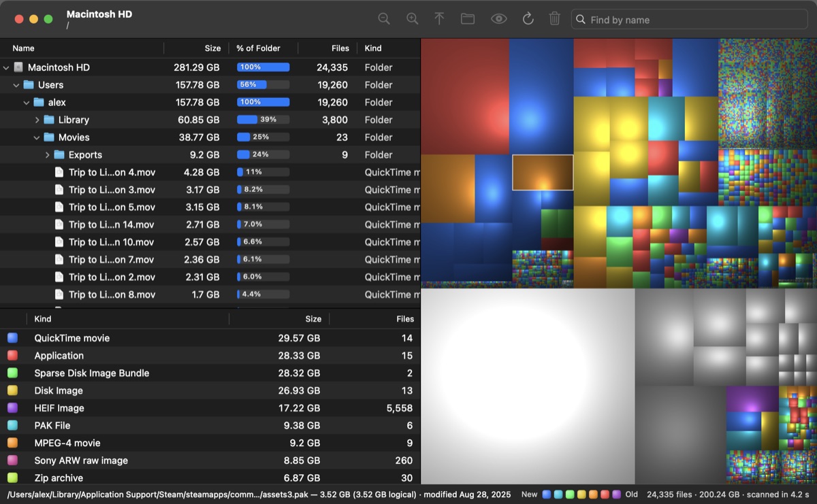Expand the Exports folder chevron
The width and height of the screenshot is (817, 504).
[48, 155]
